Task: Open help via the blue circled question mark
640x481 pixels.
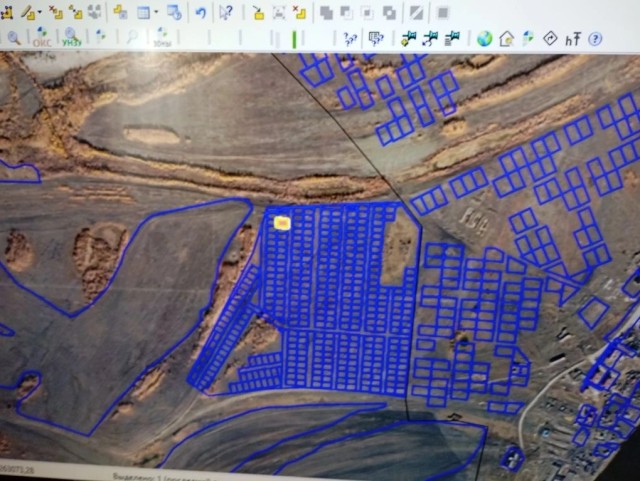Action: (x=595, y=39)
